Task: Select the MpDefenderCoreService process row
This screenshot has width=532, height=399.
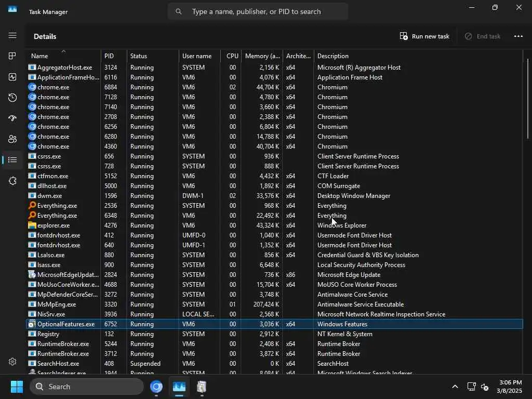Action: pos(274,295)
